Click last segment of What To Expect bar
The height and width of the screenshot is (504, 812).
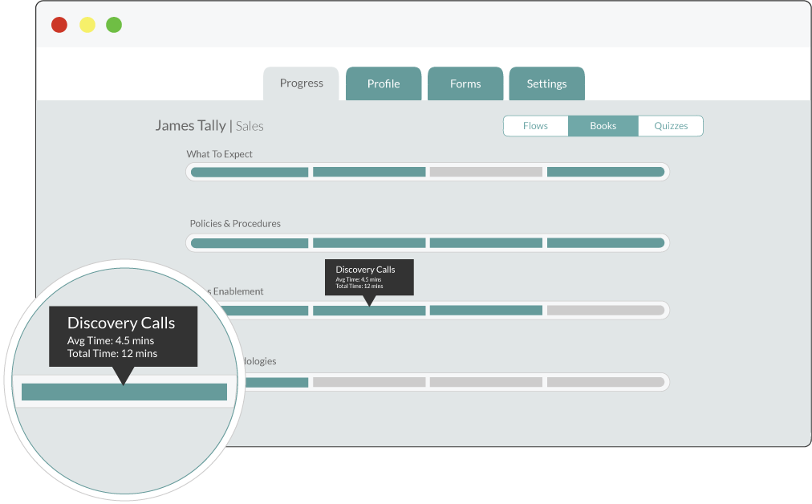pyautogui.click(x=606, y=172)
